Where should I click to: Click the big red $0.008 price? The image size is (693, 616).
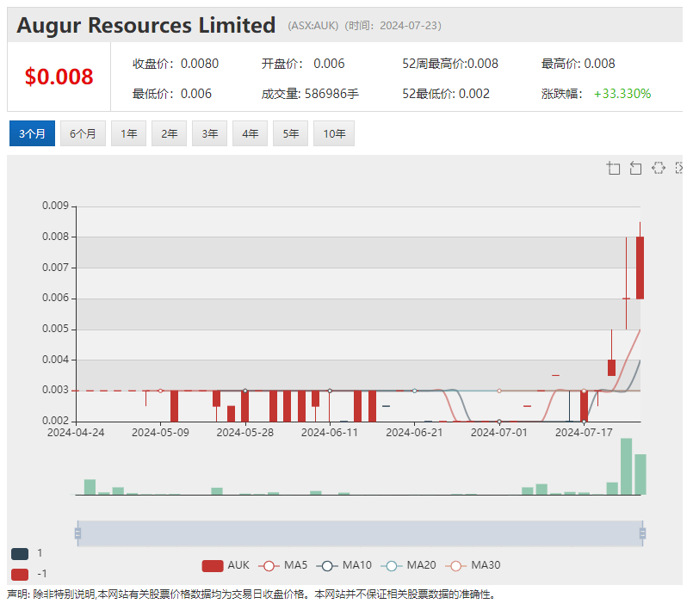tap(59, 77)
